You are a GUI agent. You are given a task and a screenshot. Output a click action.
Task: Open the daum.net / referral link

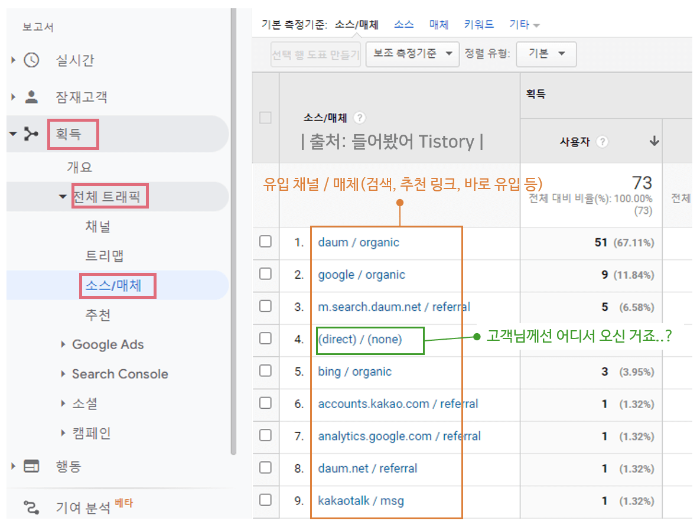[367, 468]
